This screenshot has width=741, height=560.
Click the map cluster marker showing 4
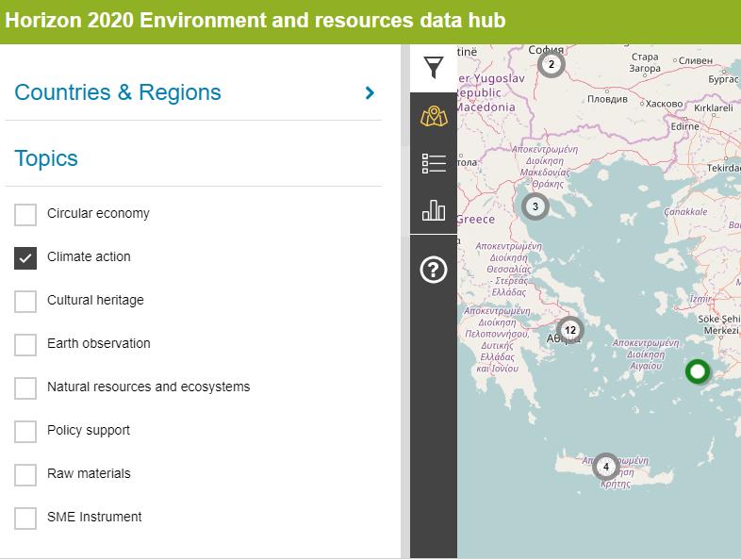point(606,467)
